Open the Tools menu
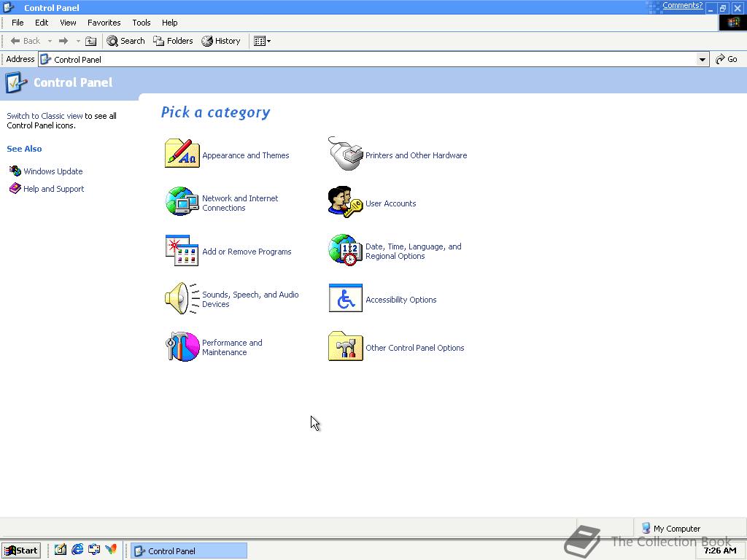The width and height of the screenshot is (747, 560). [x=142, y=23]
